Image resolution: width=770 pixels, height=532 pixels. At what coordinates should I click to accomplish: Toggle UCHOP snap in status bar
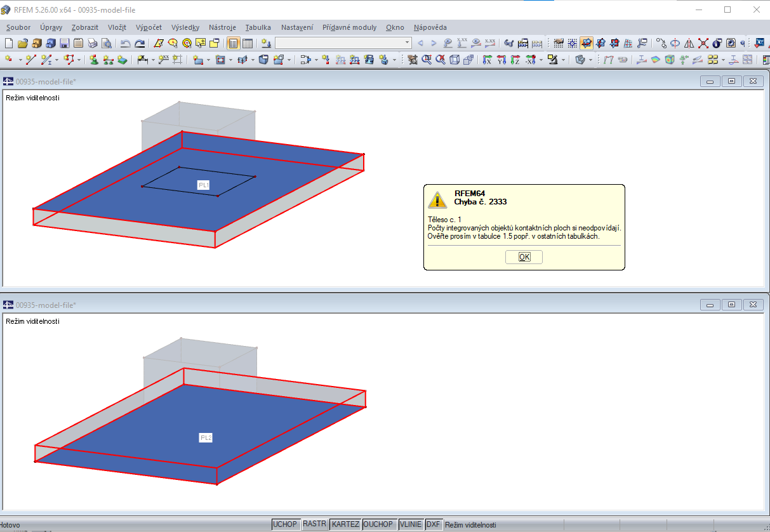pyautogui.click(x=285, y=524)
